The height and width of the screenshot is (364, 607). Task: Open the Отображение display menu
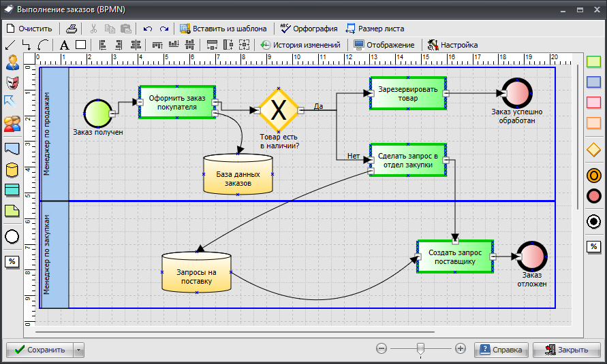click(x=384, y=45)
